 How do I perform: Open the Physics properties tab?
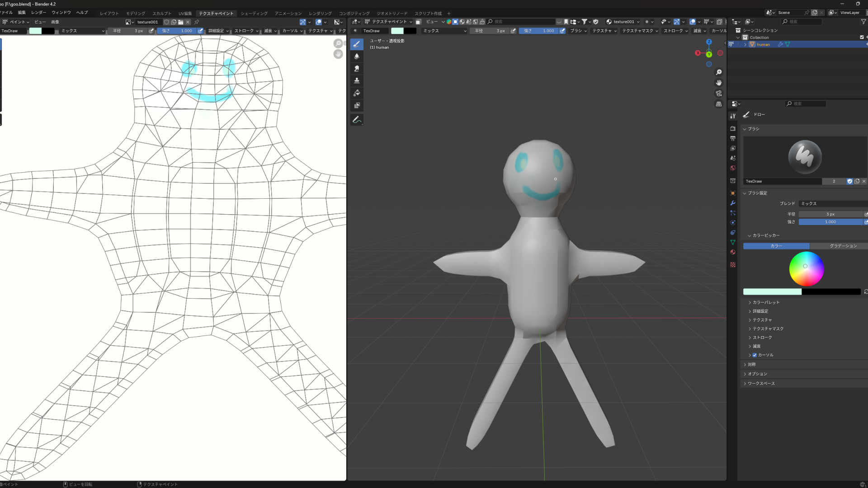[733, 223]
